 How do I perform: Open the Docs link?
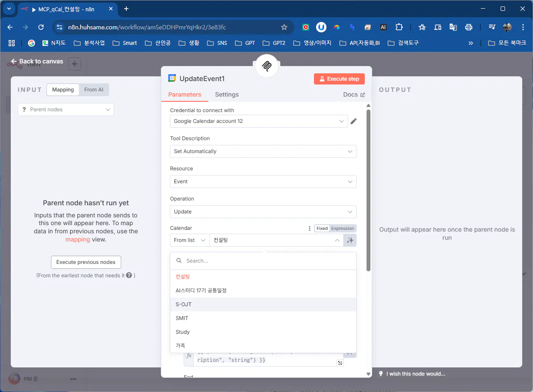pyautogui.click(x=354, y=94)
